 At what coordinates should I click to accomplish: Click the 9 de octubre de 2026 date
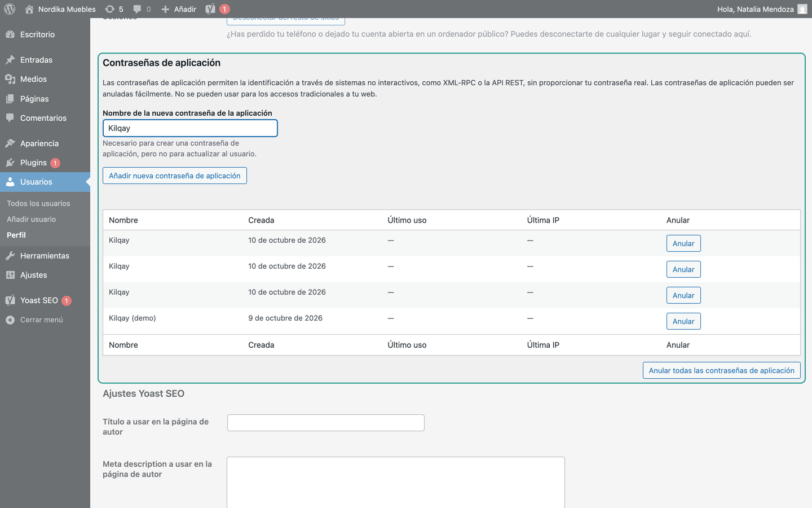pos(285,318)
